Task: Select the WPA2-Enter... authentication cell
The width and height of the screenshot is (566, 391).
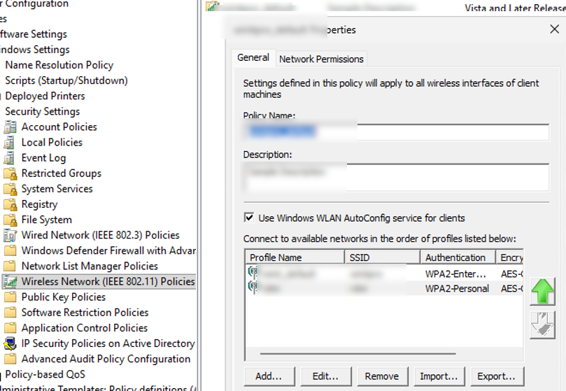Action: pyautogui.click(x=456, y=274)
